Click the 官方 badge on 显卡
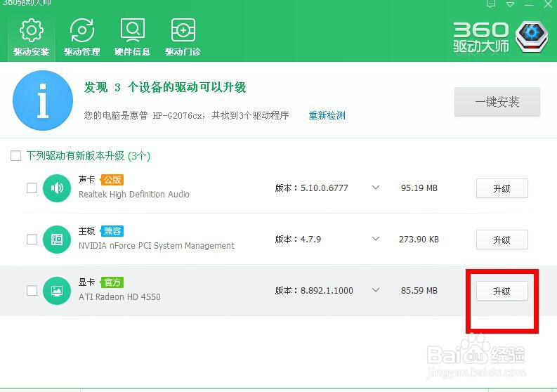 112,282
